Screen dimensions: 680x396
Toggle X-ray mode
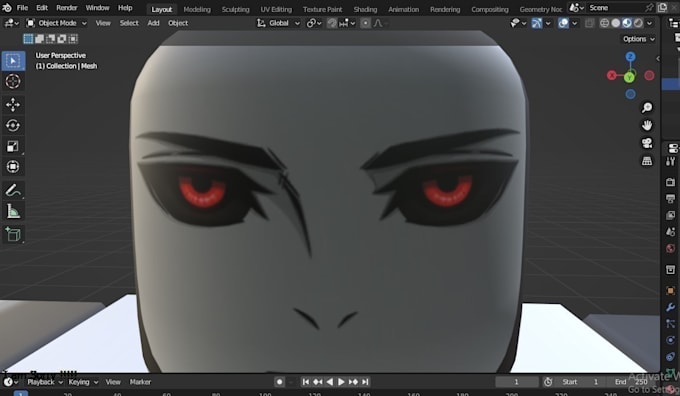click(x=589, y=23)
